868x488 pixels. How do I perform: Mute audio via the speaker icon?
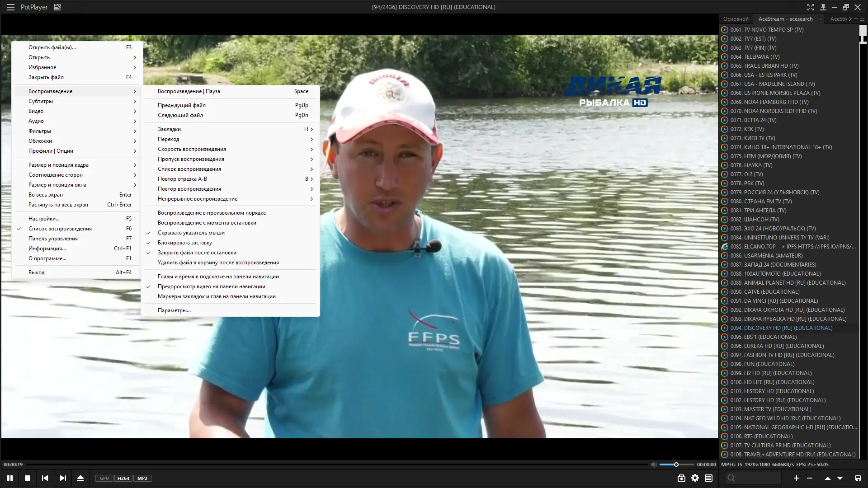point(653,465)
